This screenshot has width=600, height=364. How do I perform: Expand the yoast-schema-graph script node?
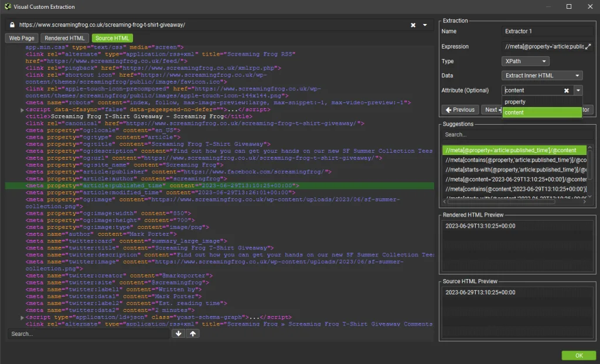click(22, 317)
